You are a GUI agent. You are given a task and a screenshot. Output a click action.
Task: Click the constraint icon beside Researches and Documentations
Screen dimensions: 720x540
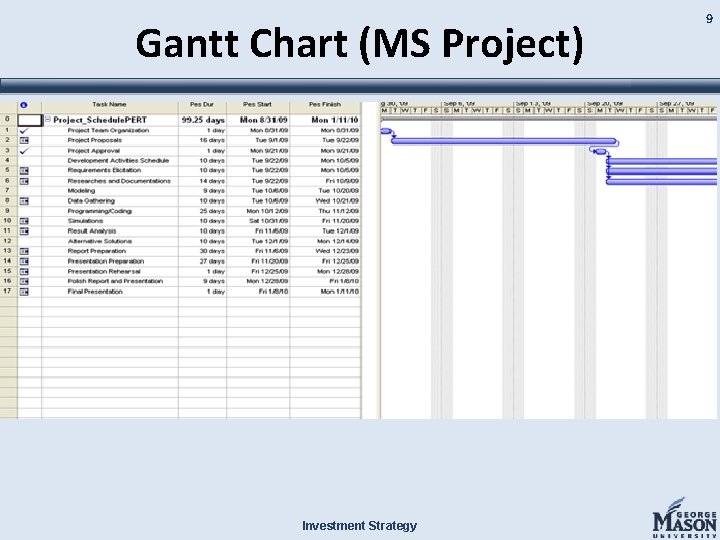click(x=24, y=181)
